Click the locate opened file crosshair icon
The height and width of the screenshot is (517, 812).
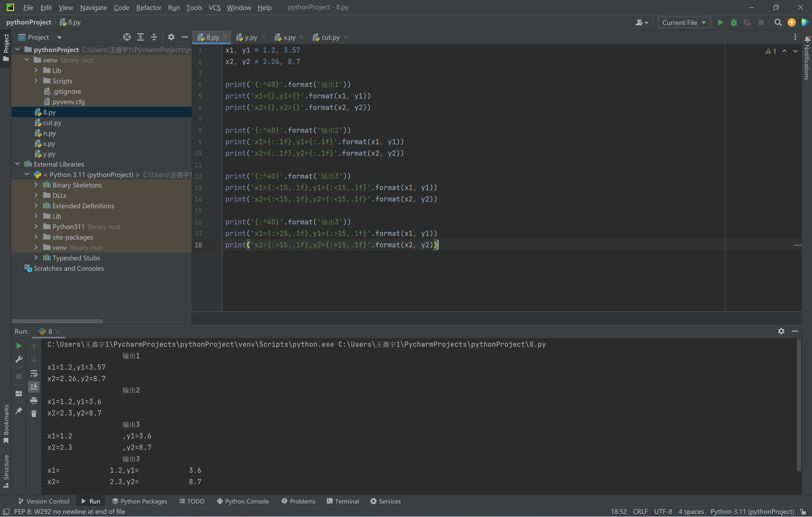click(127, 37)
